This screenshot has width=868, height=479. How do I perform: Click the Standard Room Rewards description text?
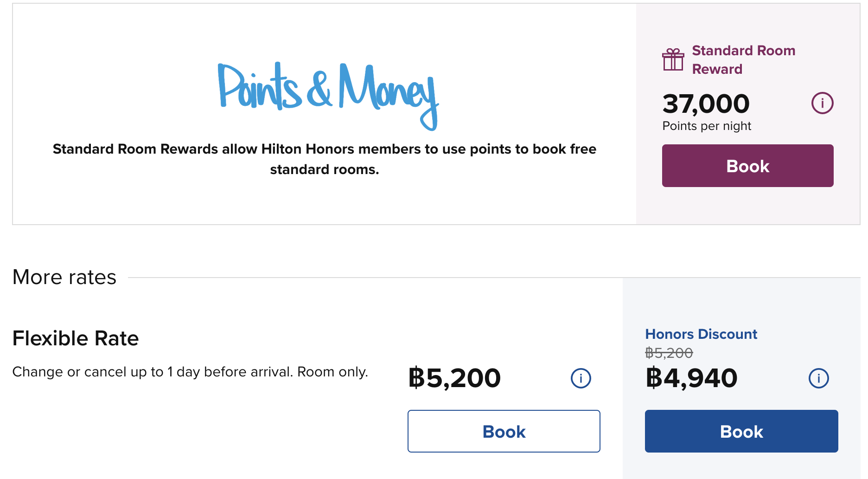325,159
